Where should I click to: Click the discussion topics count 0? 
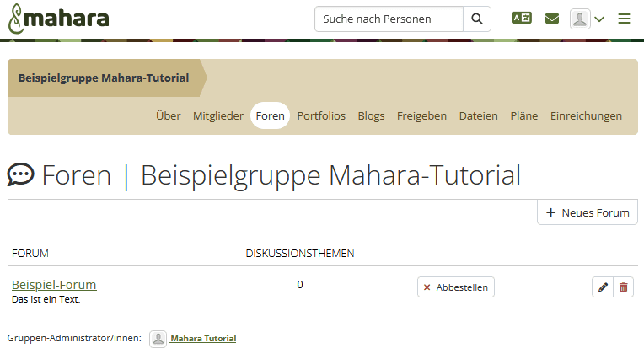(x=300, y=285)
